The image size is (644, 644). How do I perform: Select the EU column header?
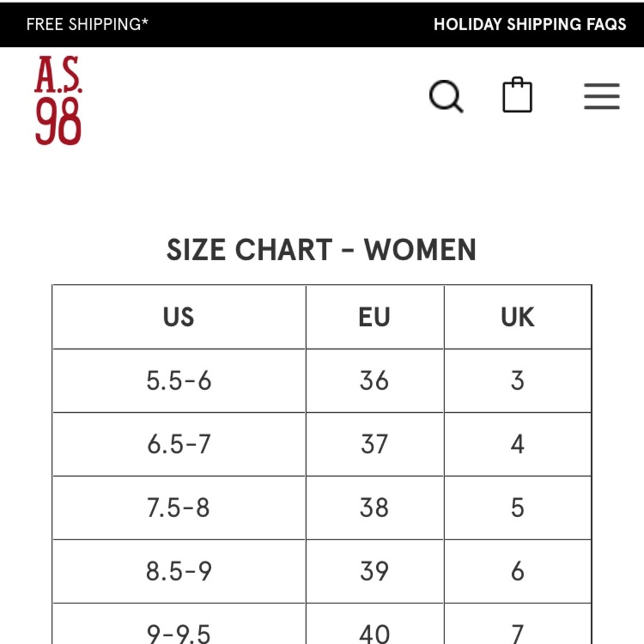374,317
